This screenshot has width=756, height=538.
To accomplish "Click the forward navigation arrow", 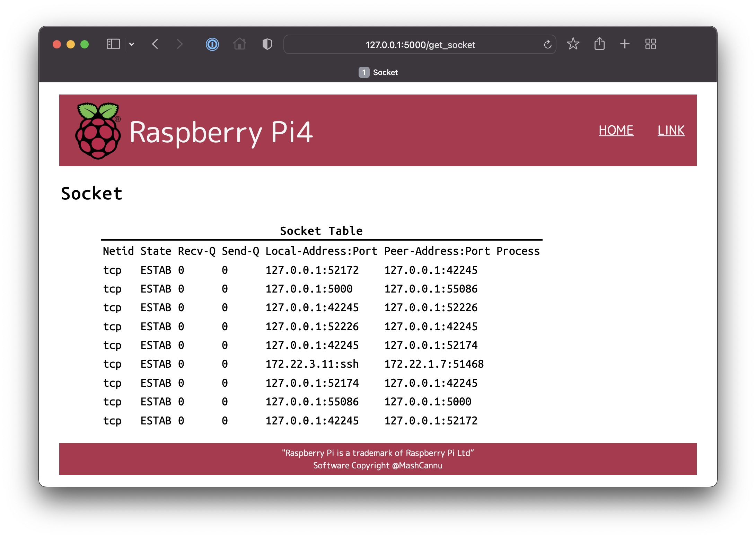I will point(179,44).
